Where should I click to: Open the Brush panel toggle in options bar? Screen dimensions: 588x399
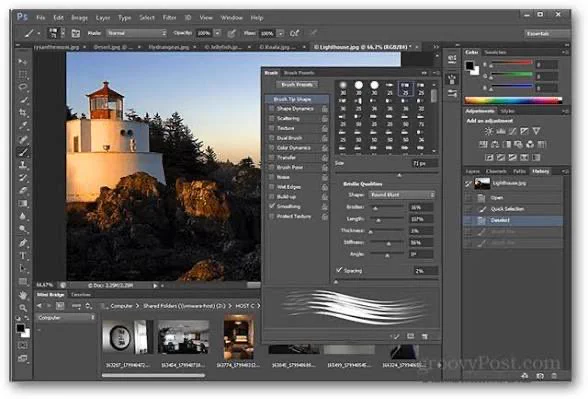pos(75,33)
